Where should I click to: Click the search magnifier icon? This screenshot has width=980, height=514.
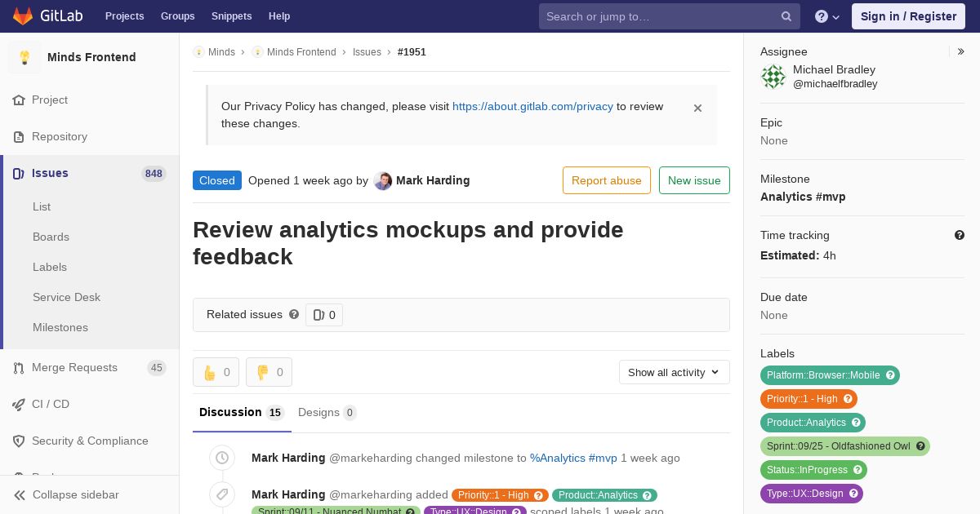click(786, 16)
